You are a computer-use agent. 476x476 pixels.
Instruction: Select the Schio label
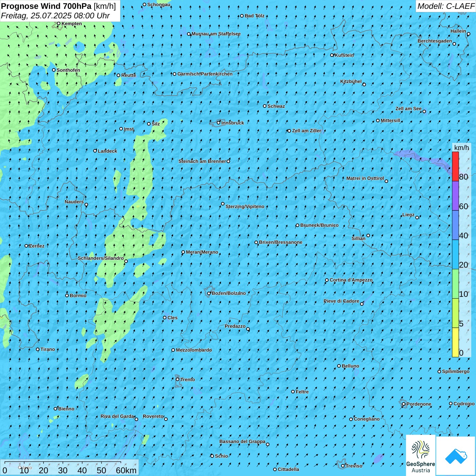click(x=221, y=456)
